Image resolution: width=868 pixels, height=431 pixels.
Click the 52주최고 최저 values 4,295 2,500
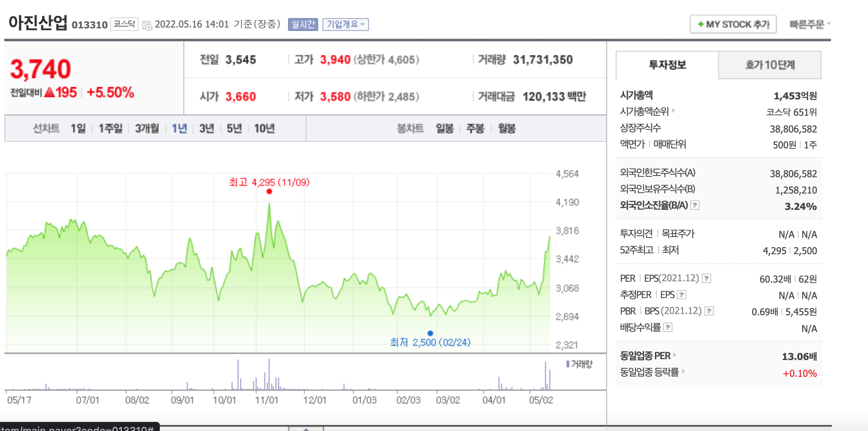tap(790, 251)
